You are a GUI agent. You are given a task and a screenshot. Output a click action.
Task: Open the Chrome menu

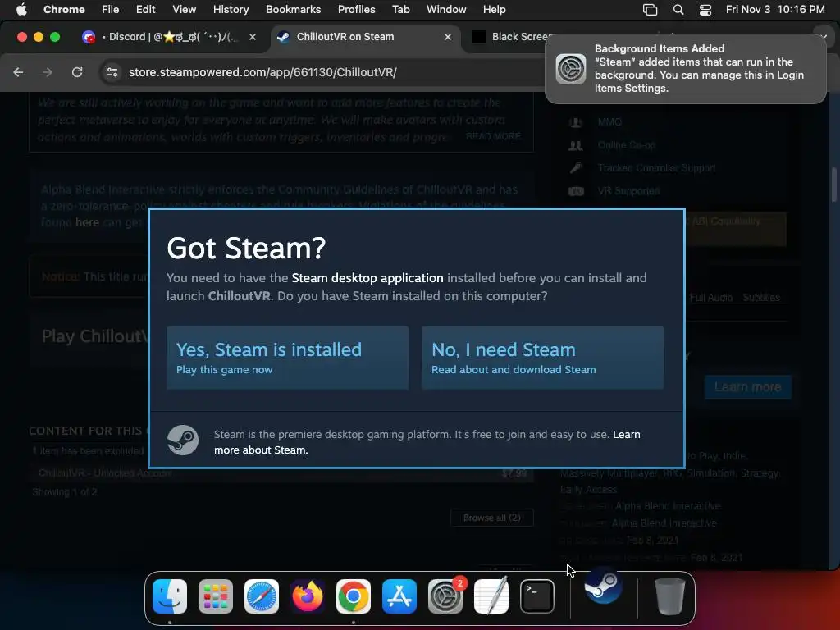(64, 9)
